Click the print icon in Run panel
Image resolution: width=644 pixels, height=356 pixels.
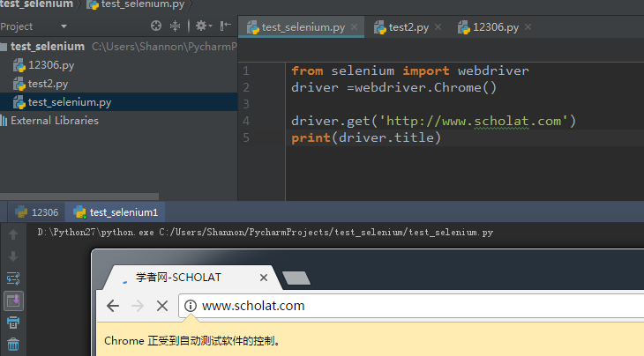tap(13, 323)
